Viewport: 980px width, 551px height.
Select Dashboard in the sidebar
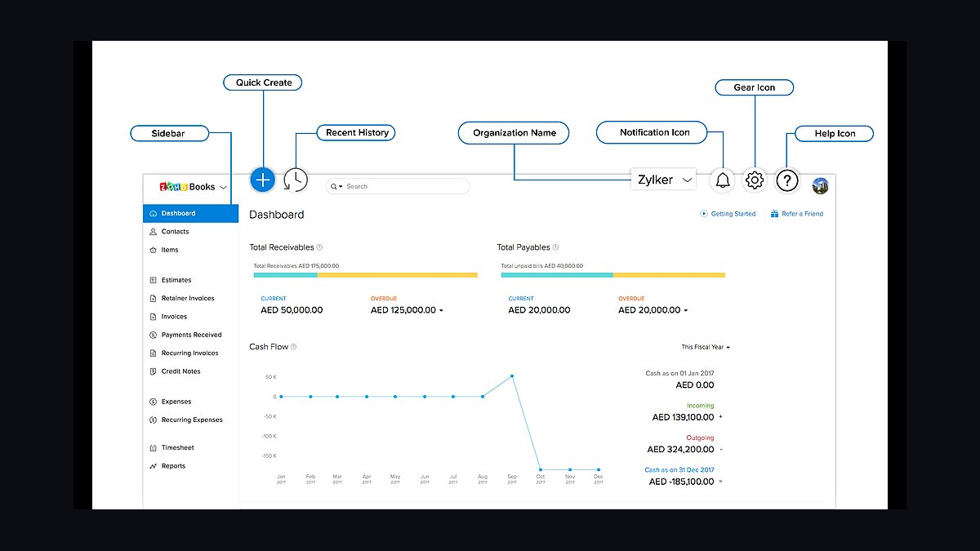tap(190, 213)
